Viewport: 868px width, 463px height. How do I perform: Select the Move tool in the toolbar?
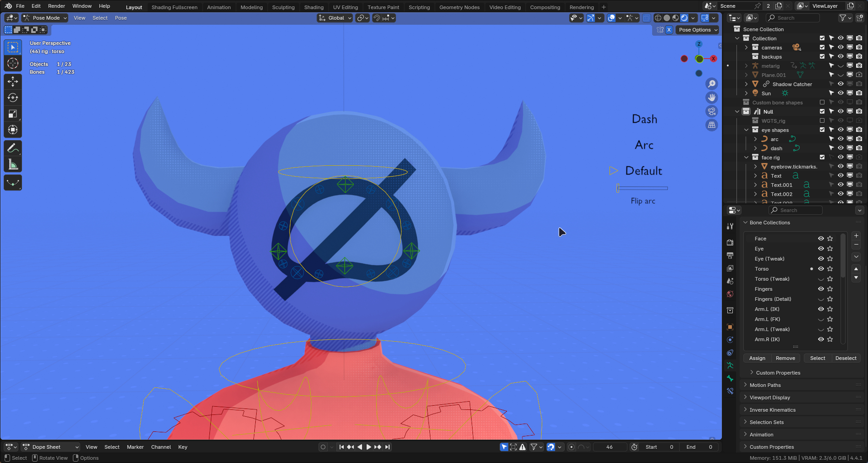click(13, 82)
